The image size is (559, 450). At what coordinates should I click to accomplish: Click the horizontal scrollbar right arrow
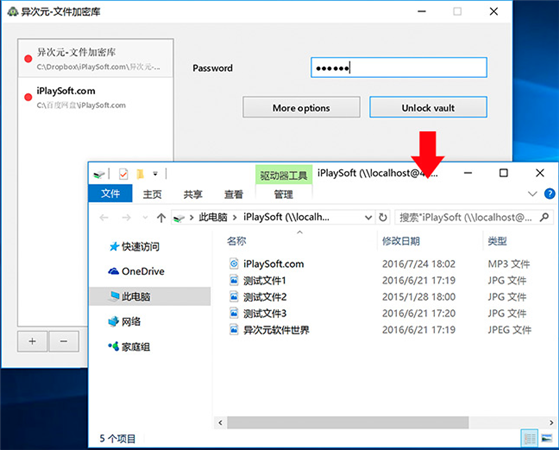point(551,423)
